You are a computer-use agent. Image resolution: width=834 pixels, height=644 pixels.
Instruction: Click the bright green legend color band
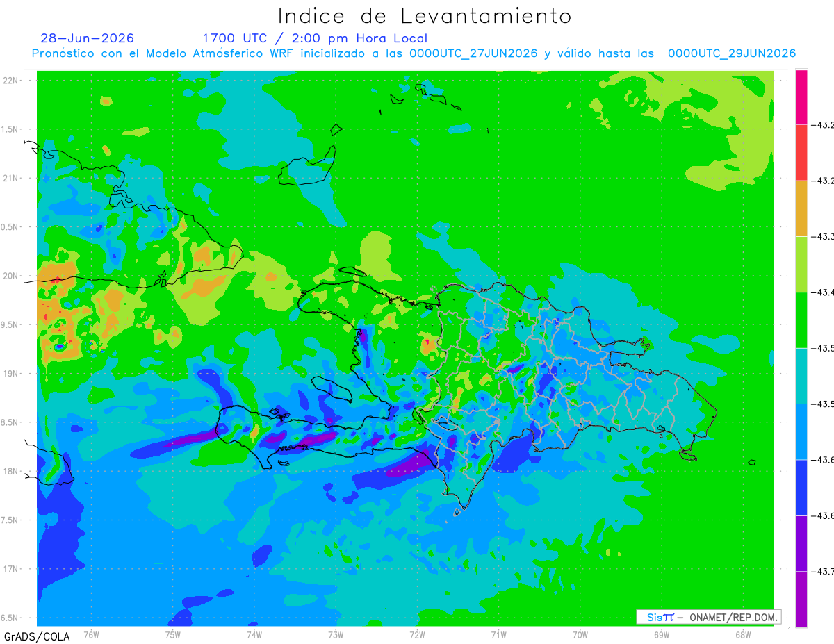[x=801, y=320]
